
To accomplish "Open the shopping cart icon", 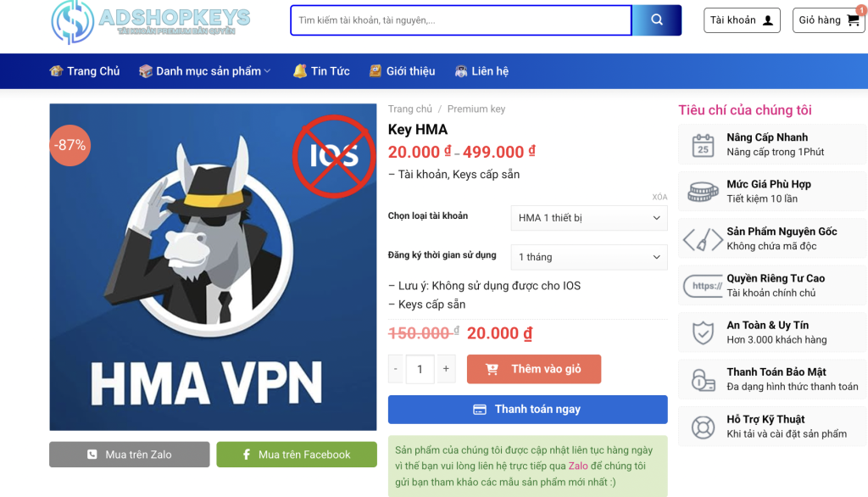I will [853, 20].
